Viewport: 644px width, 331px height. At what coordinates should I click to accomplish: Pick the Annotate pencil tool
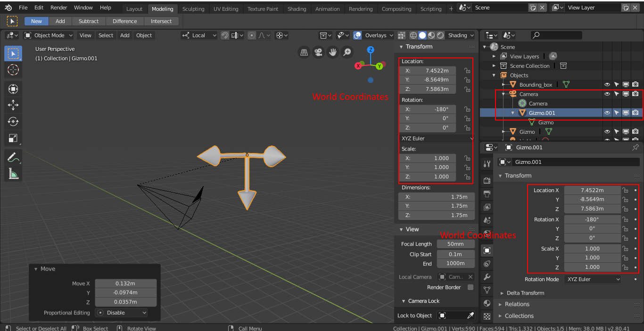click(x=13, y=157)
